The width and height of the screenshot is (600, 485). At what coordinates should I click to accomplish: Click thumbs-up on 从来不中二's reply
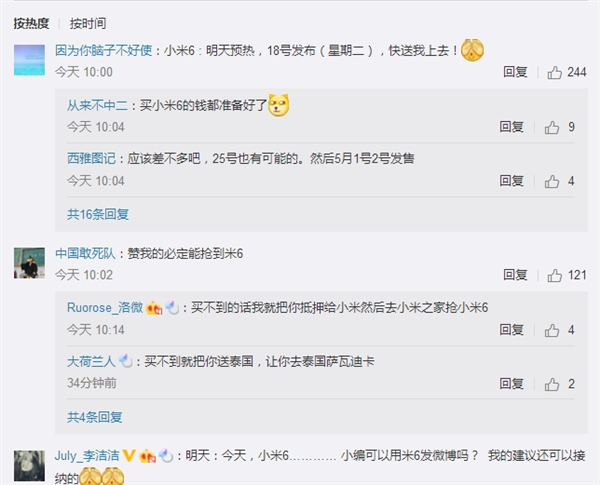(x=552, y=127)
